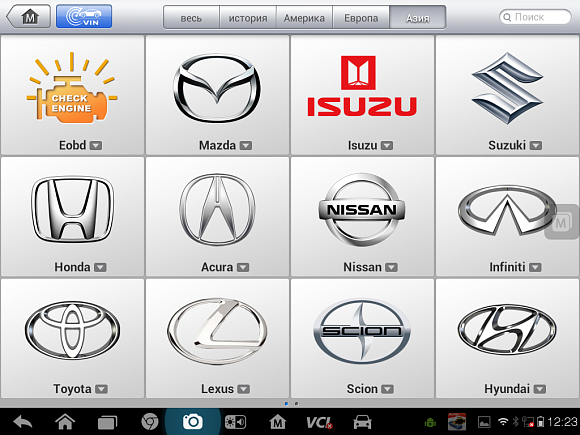Image resolution: width=580 pixels, height=435 pixels.
Task: Open the vehicle car icon in bottom bar
Action: 362,422
